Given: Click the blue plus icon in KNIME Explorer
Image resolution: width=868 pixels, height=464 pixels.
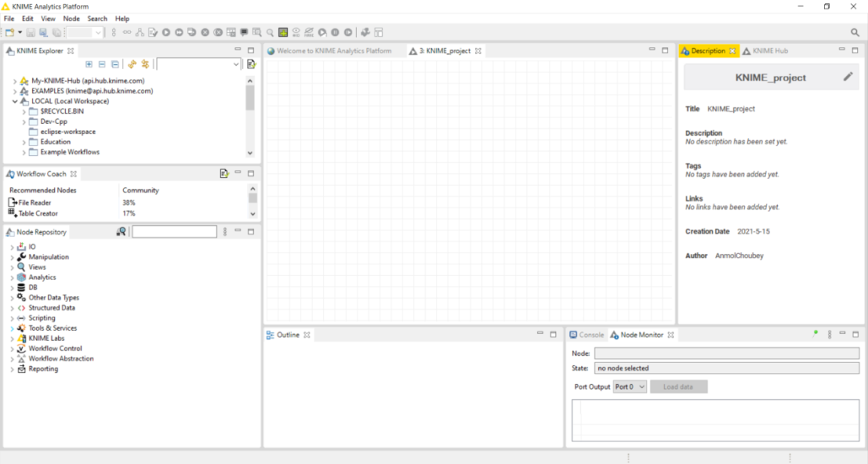Looking at the screenshot, I should (x=89, y=64).
